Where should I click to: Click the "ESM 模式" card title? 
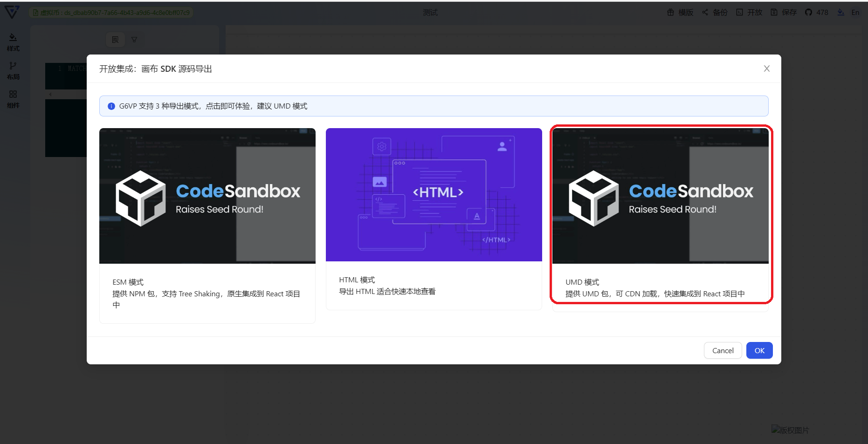[128, 282]
